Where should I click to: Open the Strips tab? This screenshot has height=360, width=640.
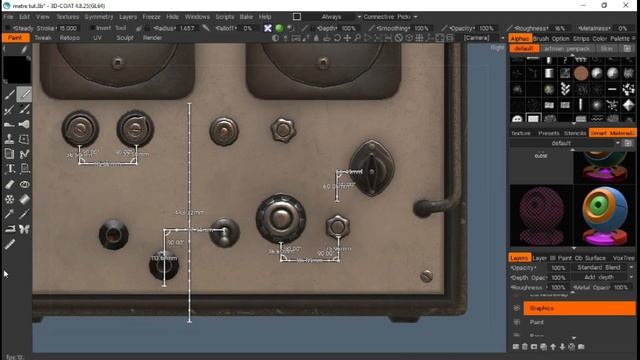581,39
